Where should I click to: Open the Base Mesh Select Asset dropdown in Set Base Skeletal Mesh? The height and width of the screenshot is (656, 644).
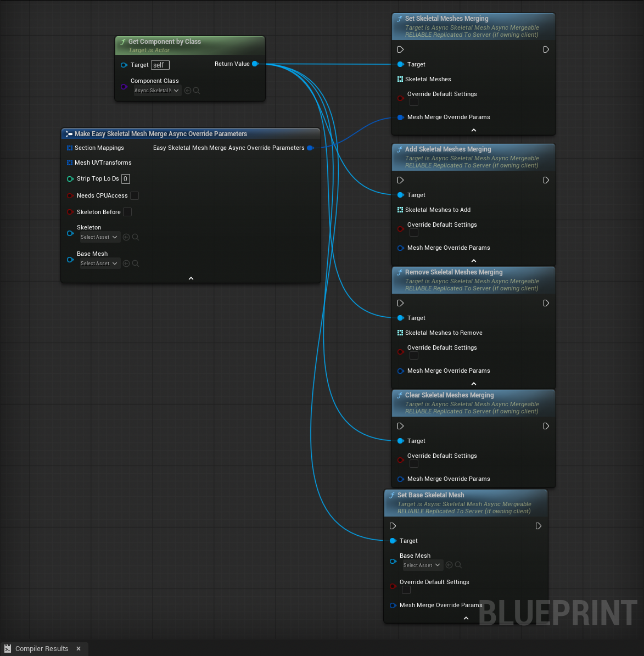click(422, 565)
